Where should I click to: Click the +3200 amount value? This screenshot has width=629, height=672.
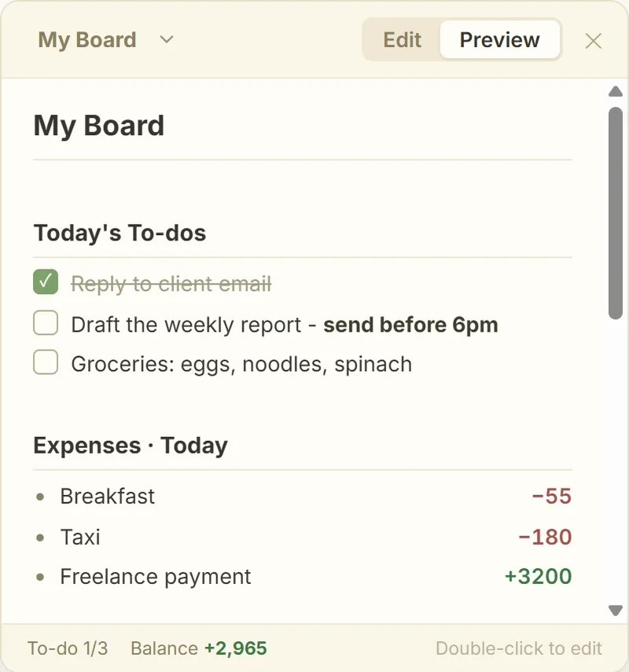point(538,576)
